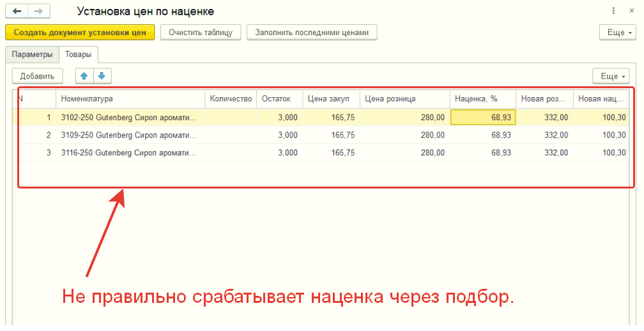Image resolution: width=644 pixels, height=331 pixels.
Task: Select the Товары tab
Action: tap(78, 54)
